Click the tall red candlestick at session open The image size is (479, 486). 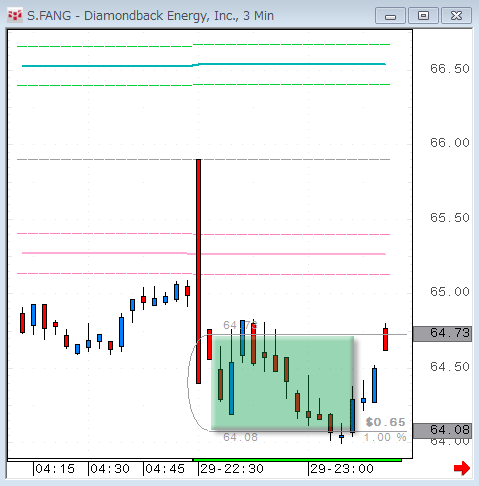[x=198, y=271]
